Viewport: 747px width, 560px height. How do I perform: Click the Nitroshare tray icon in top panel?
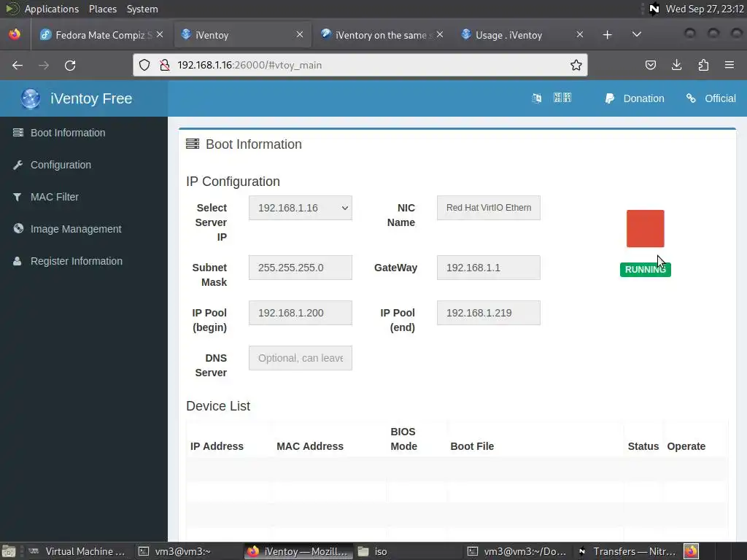tap(654, 9)
